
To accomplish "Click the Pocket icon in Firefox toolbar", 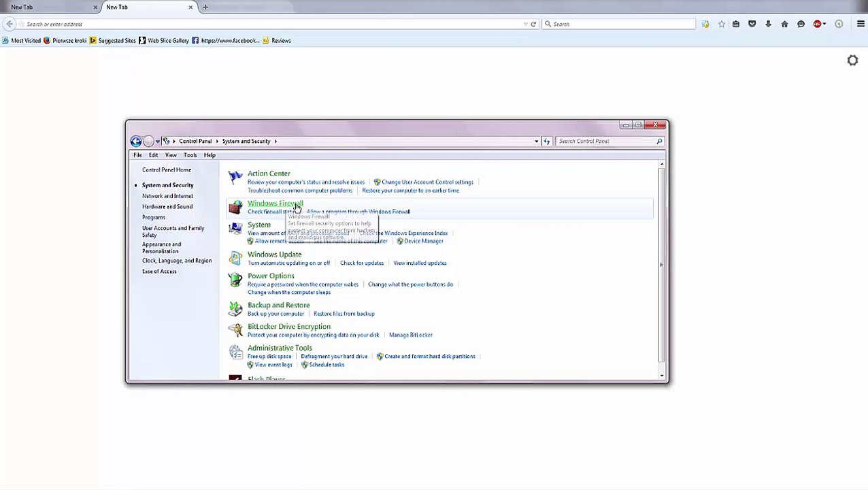I will (752, 24).
